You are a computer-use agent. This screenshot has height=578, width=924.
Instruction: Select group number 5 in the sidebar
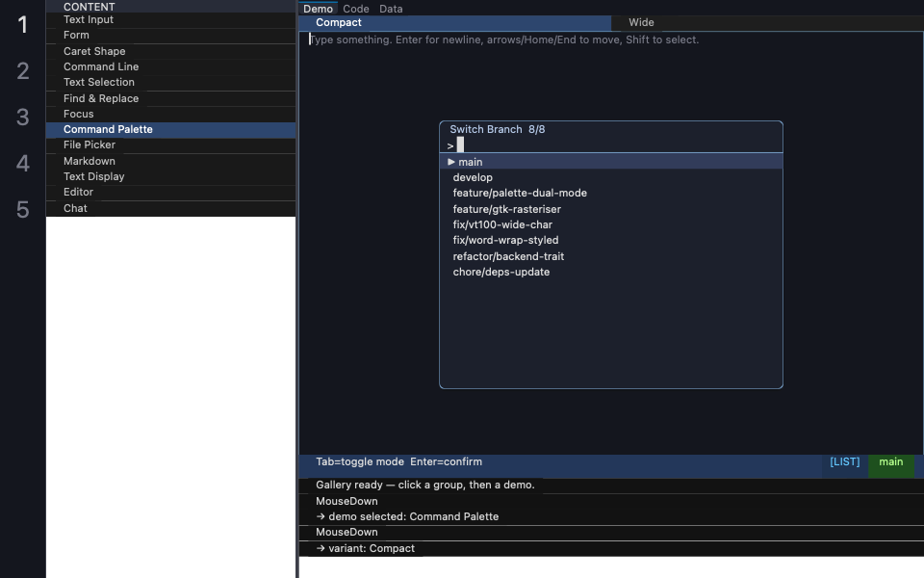point(22,209)
